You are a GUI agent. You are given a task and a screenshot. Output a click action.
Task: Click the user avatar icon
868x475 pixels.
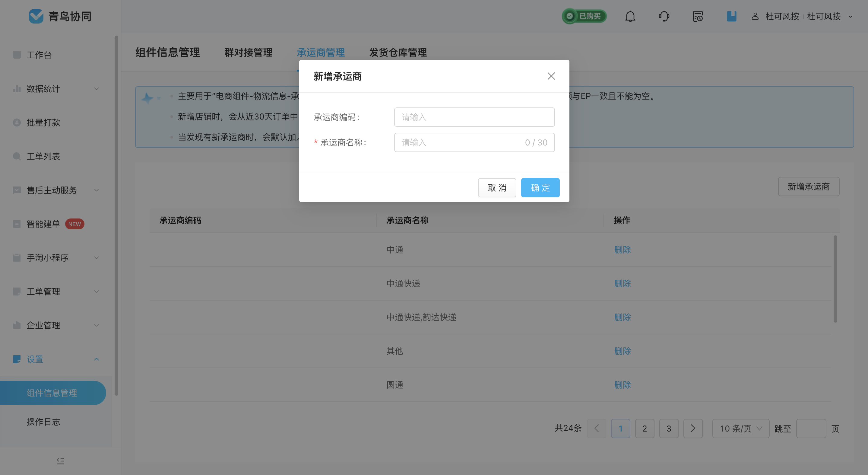[755, 16]
